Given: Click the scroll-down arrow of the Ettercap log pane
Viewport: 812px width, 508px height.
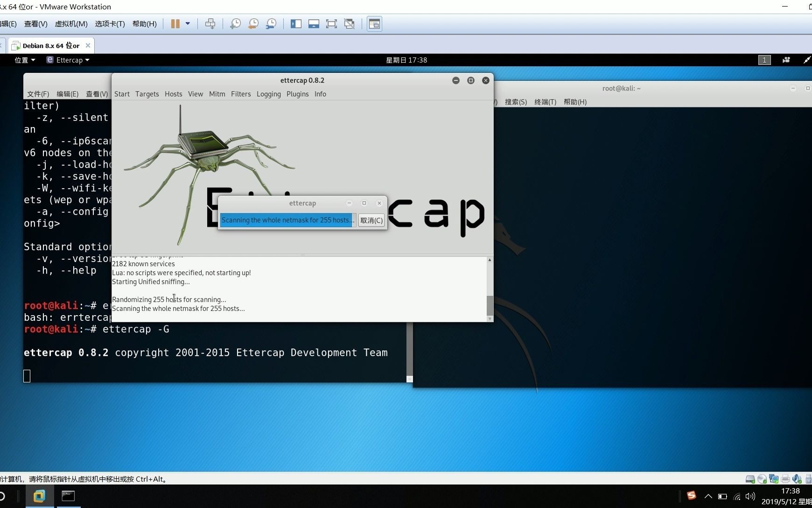Looking at the screenshot, I should 490,319.
